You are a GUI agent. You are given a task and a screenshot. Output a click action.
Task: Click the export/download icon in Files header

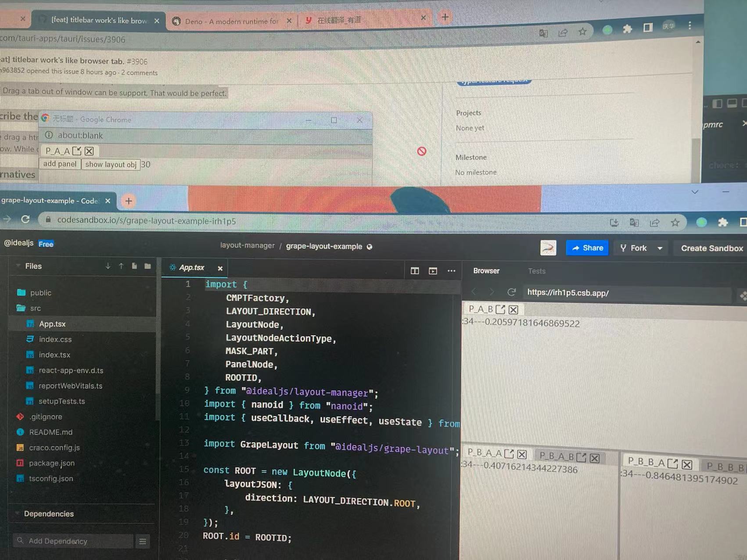coord(108,266)
